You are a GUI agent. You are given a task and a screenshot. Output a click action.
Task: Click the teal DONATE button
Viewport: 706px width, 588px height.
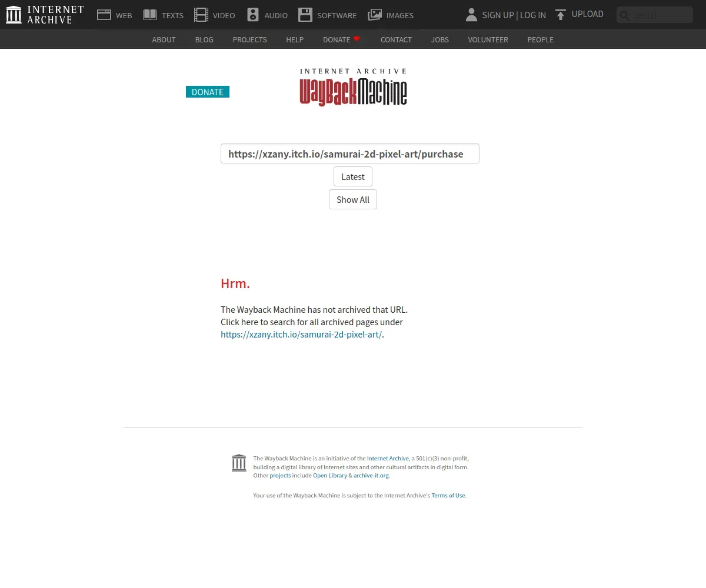pos(208,92)
